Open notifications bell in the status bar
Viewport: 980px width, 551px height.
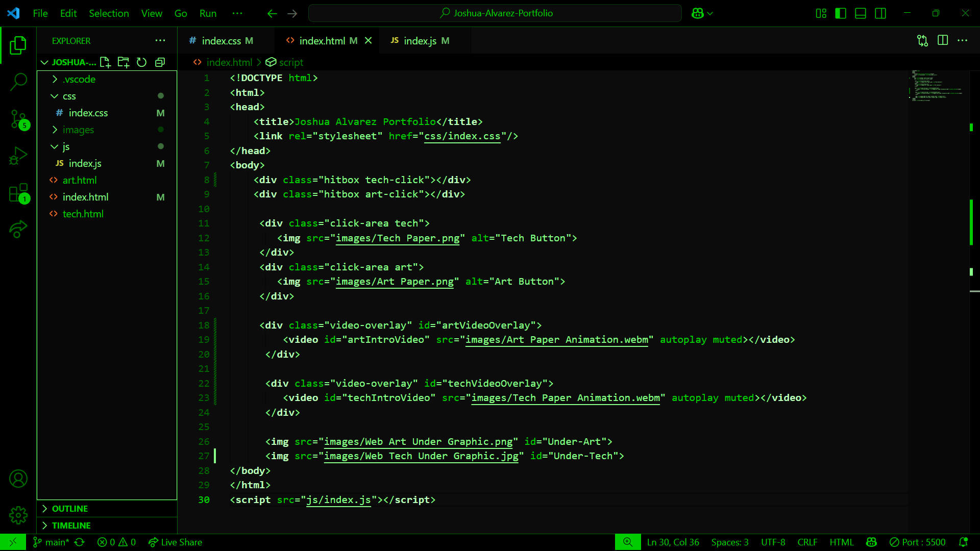pos(964,542)
